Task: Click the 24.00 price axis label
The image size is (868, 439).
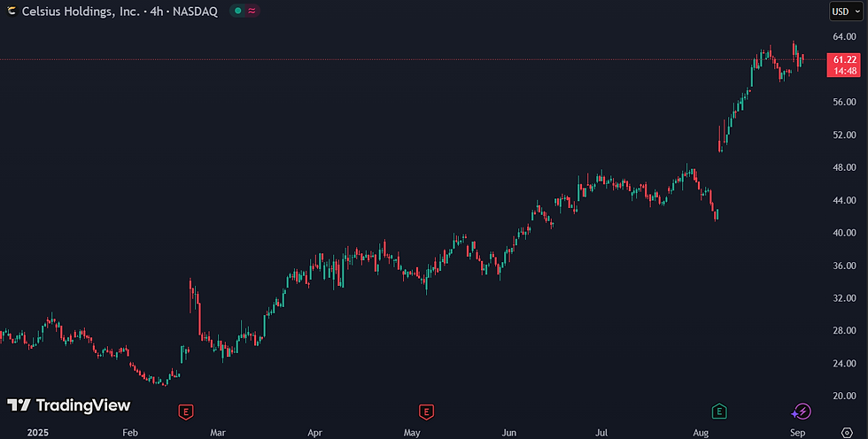Action: pyautogui.click(x=845, y=363)
